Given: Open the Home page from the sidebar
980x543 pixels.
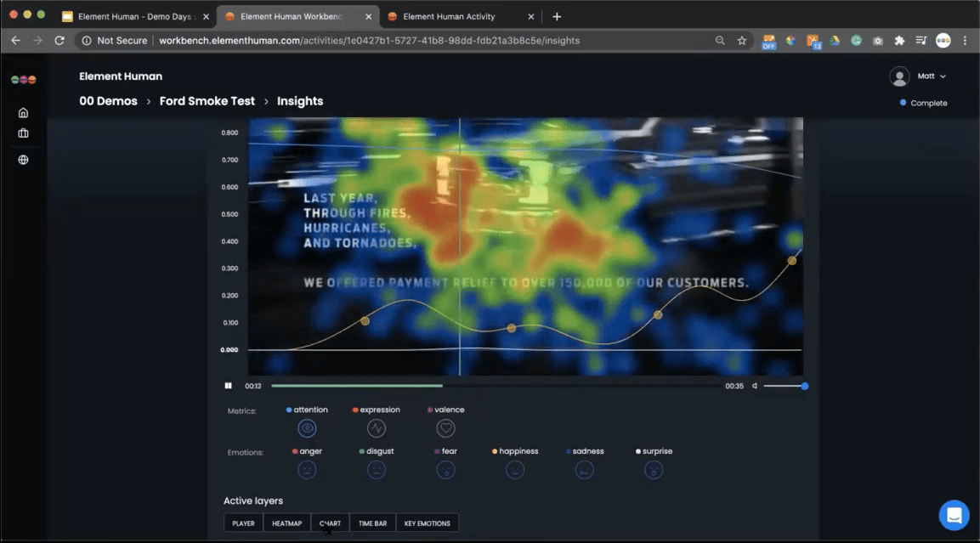Looking at the screenshot, I should click(22, 111).
